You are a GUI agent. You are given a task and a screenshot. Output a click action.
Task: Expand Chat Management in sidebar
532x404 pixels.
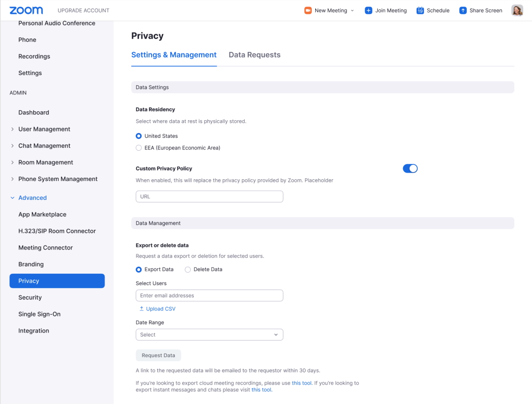click(x=12, y=146)
